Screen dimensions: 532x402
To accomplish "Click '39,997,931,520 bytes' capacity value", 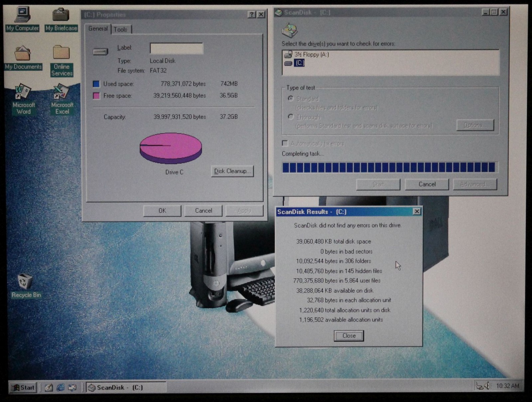I will tap(180, 117).
